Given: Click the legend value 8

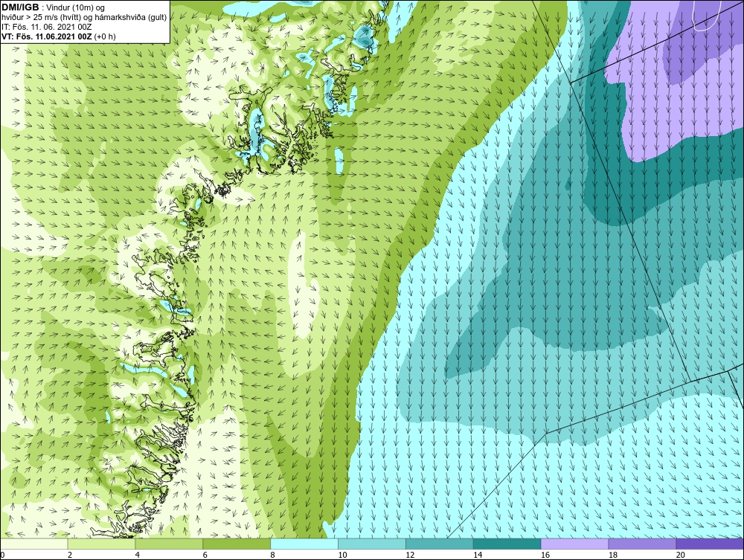Looking at the screenshot, I should (273, 555).
